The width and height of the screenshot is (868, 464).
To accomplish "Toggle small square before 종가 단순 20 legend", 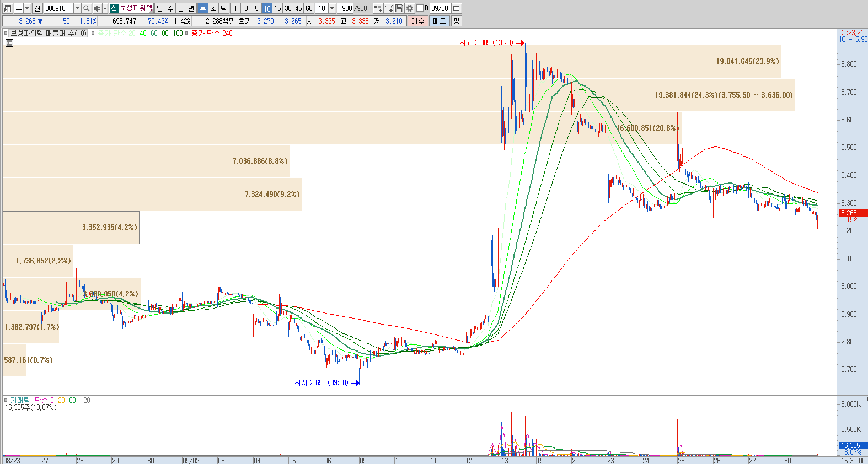I will (x=93, y=33).
